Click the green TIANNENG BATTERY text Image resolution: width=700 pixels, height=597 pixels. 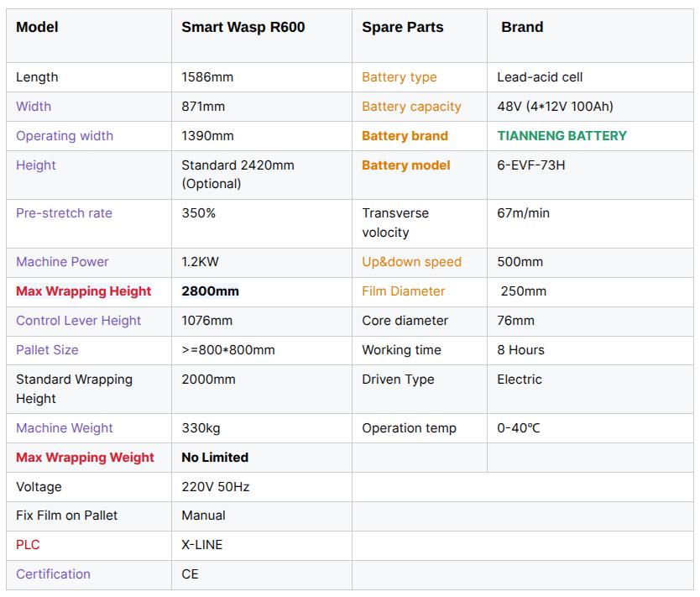(562, 136)
